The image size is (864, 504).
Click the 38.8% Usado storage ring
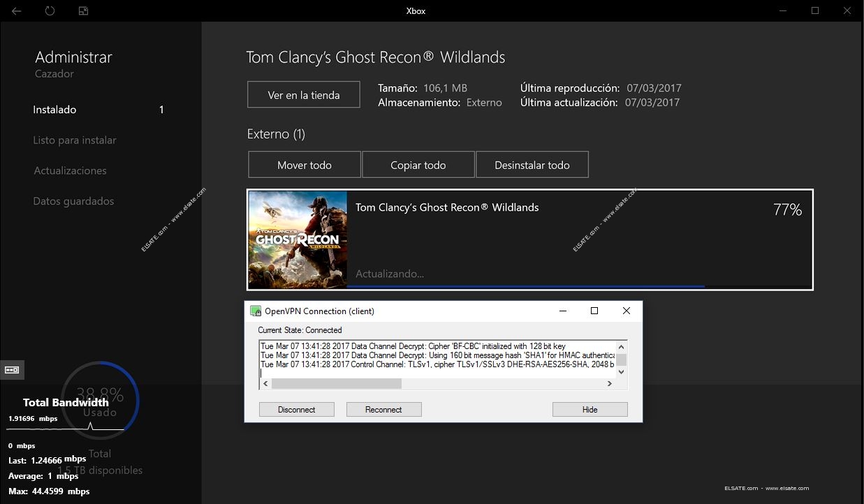click(x=100, y=400)
